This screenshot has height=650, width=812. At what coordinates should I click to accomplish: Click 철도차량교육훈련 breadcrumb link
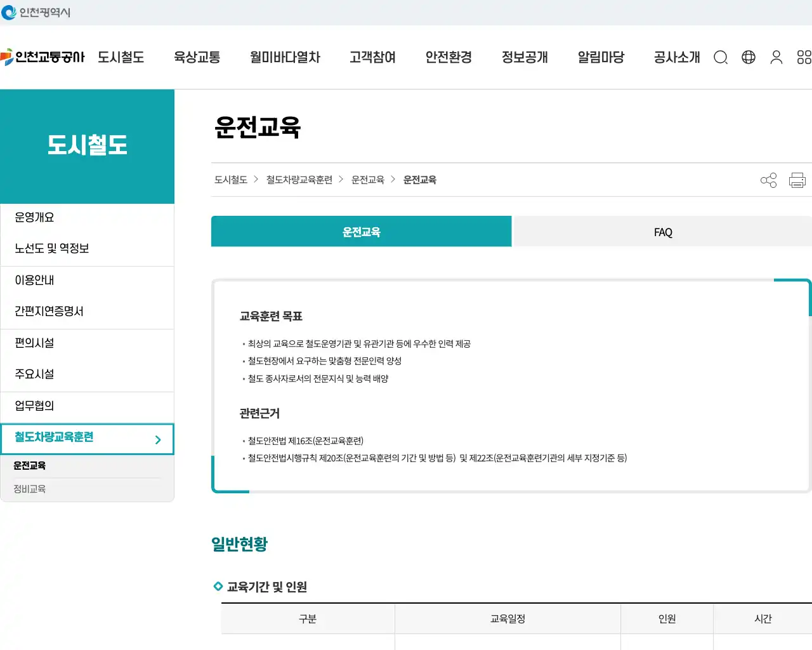click(x=299, y=180)
